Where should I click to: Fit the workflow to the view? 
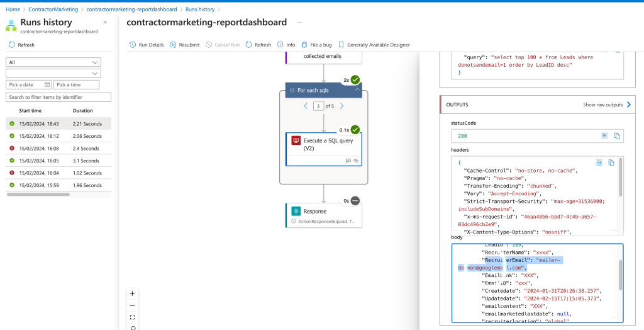pyautogui.click(x=132, y=317)
